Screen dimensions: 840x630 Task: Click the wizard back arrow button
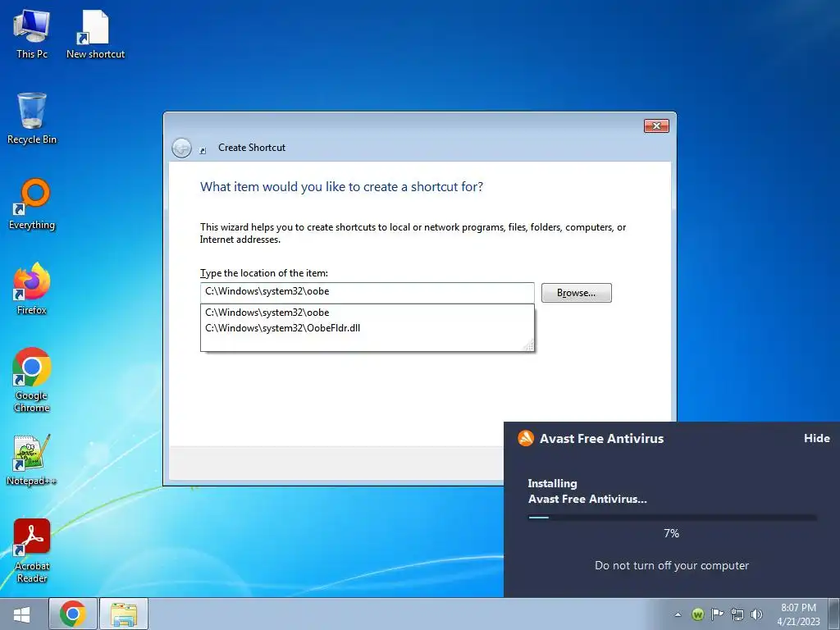181,148
